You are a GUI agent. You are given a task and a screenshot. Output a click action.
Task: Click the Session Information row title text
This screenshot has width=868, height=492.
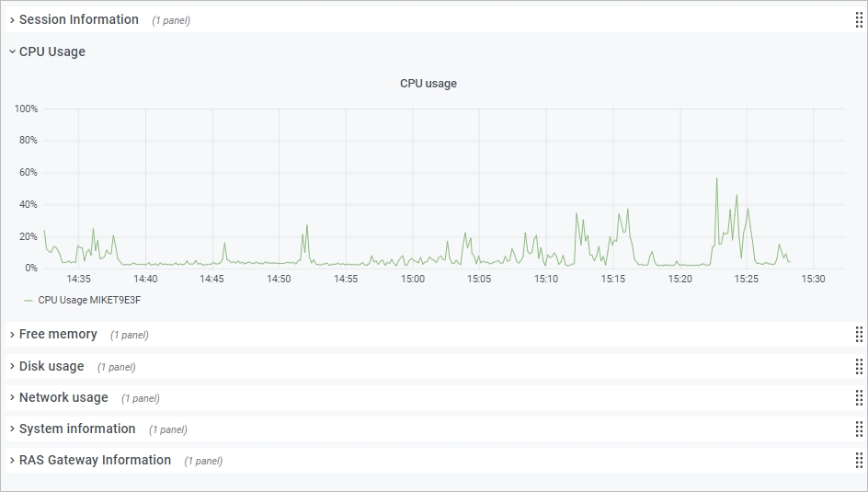pyautogui.click(x=79, y=19)
